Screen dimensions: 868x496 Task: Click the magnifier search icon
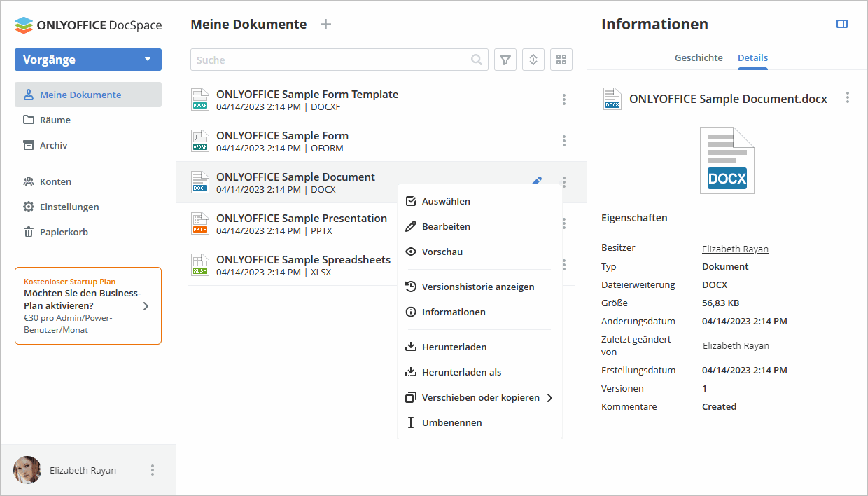click(477, 60)
